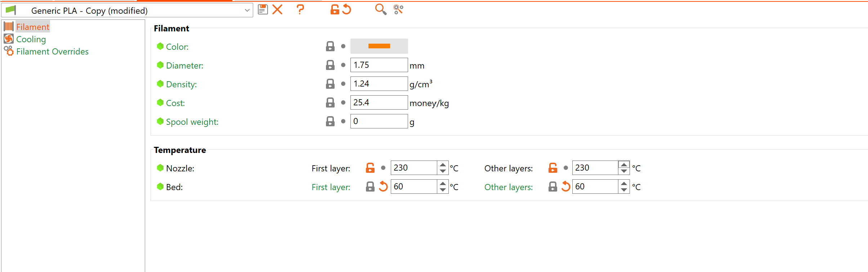Click the toolbar undo arrow to revert changes
The height and width of the screenshot is (272, 868).
coord(347,9)
